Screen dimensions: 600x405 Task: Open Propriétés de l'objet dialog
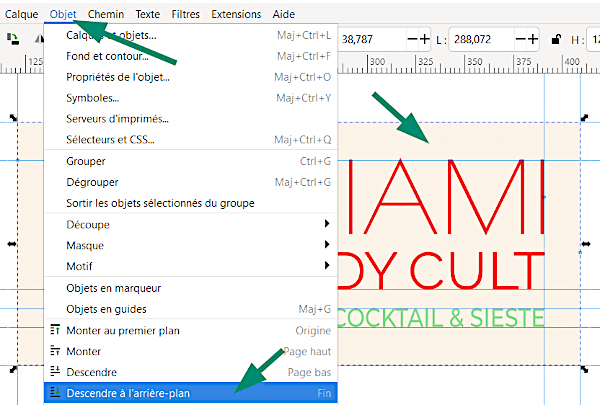coord(191,77)
